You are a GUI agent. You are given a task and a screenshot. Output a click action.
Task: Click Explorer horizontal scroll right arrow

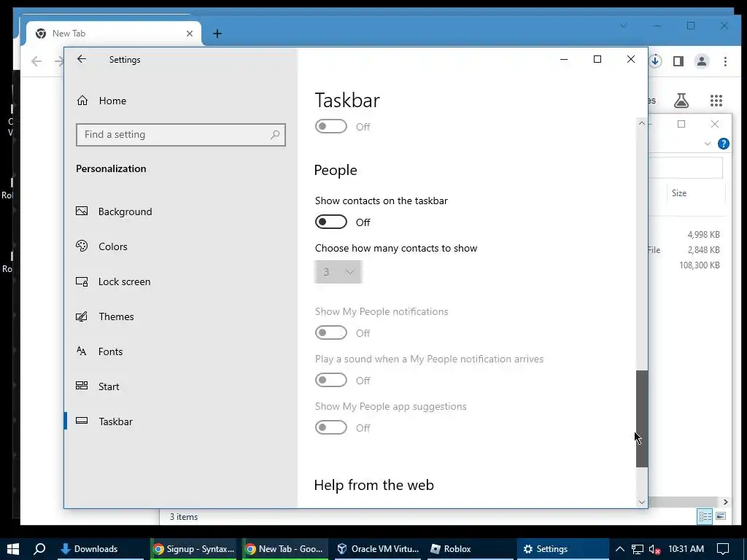pos(725,502)
